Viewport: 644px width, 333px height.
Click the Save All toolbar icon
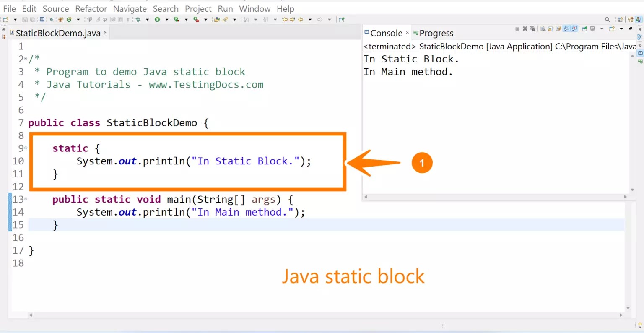coord(33,19)
